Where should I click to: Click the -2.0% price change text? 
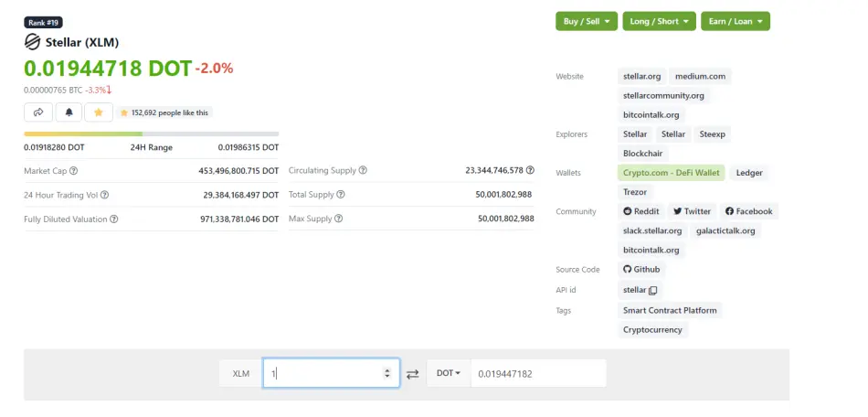coord(214,69)
